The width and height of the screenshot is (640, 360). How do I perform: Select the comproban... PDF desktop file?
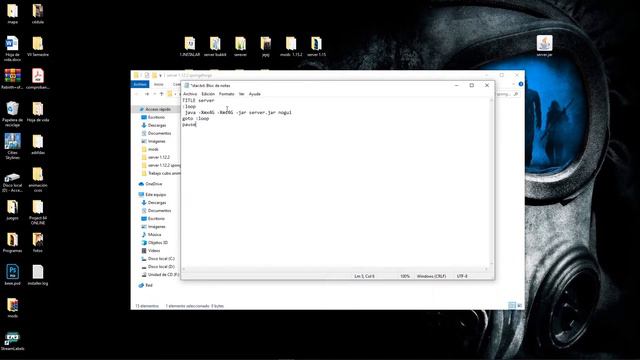pos(38,79)
